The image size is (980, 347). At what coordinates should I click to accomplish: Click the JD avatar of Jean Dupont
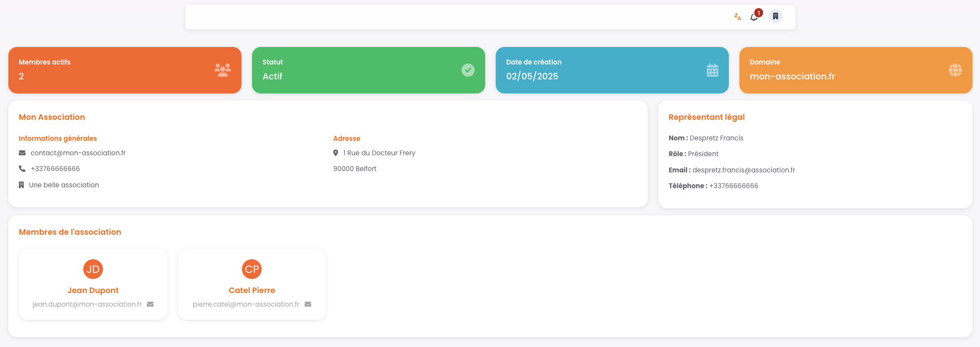[x=93, y=269]
